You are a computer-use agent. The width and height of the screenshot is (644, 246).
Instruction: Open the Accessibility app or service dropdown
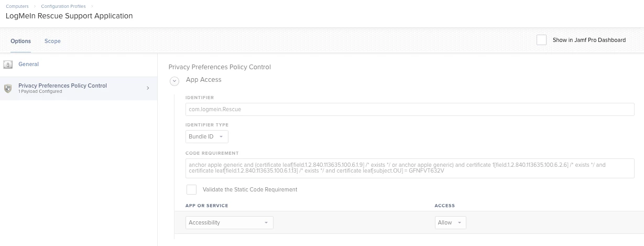coord(230,222)
